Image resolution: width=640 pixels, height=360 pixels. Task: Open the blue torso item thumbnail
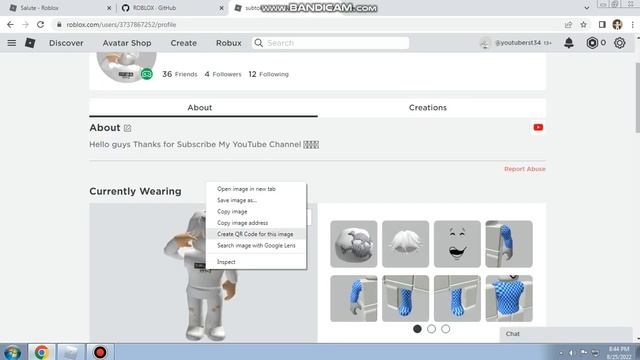tap(509, 298)
